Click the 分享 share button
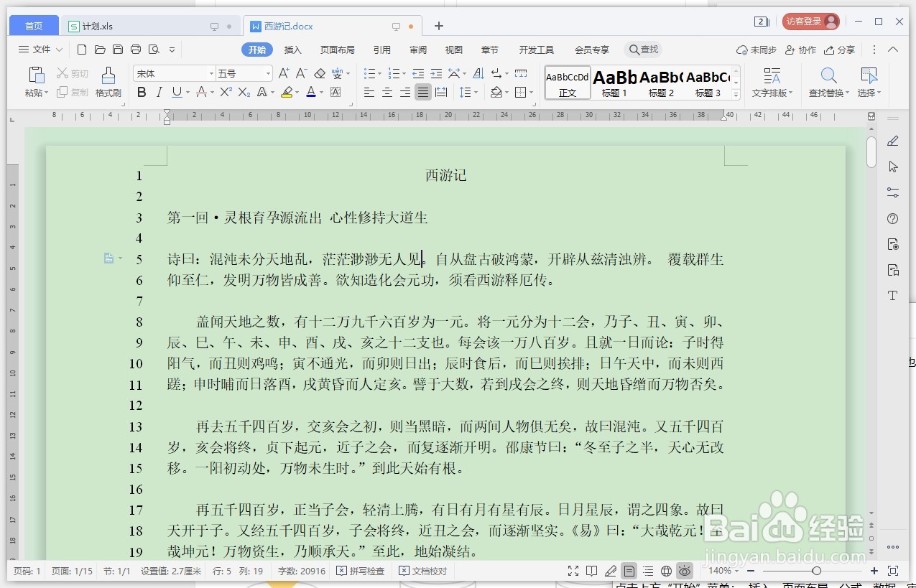The height and width of the screenshot is (588, 916). tap(840, 50)
